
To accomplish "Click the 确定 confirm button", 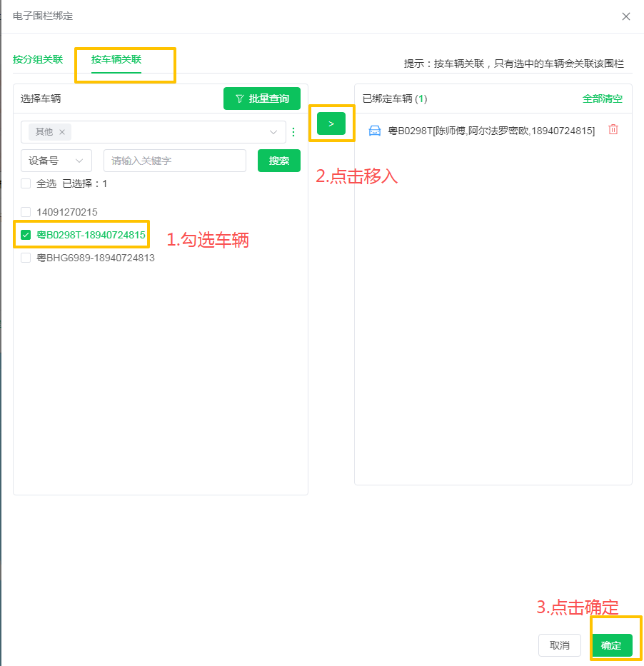I will [x=611, y=645].
